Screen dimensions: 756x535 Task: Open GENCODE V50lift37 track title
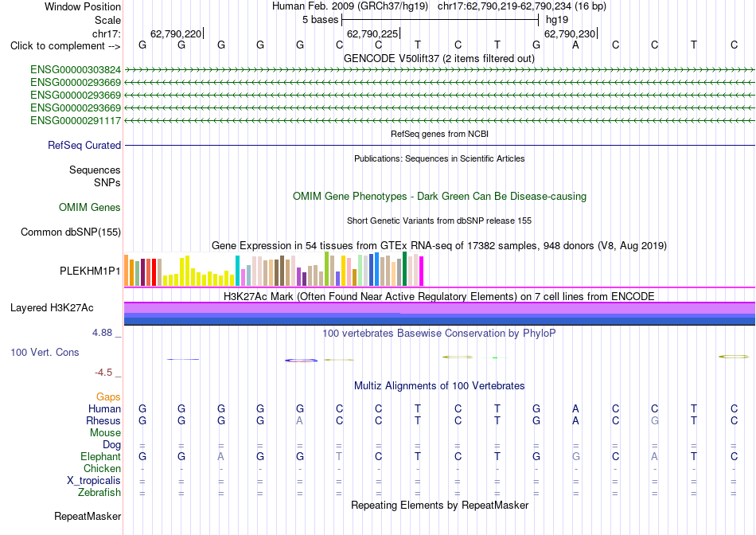tap(439, 59)
